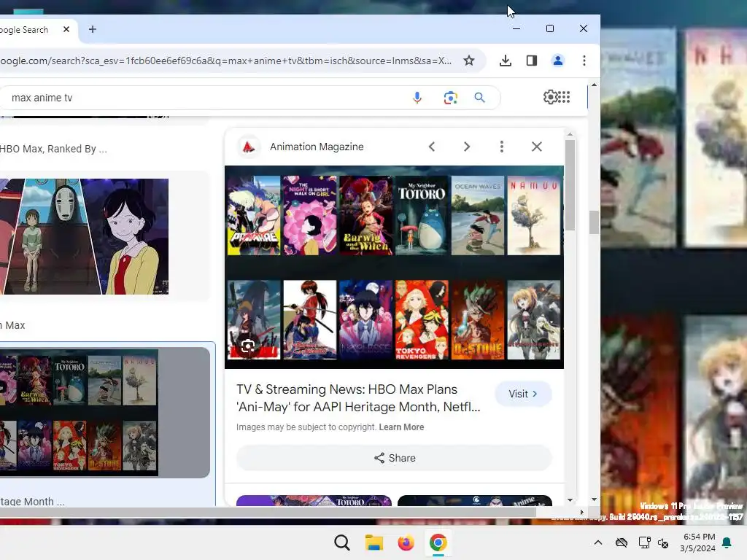The height and width of the screenshot is (560, 747).
Task: Click the scroll right arrow
Action: 581,513
